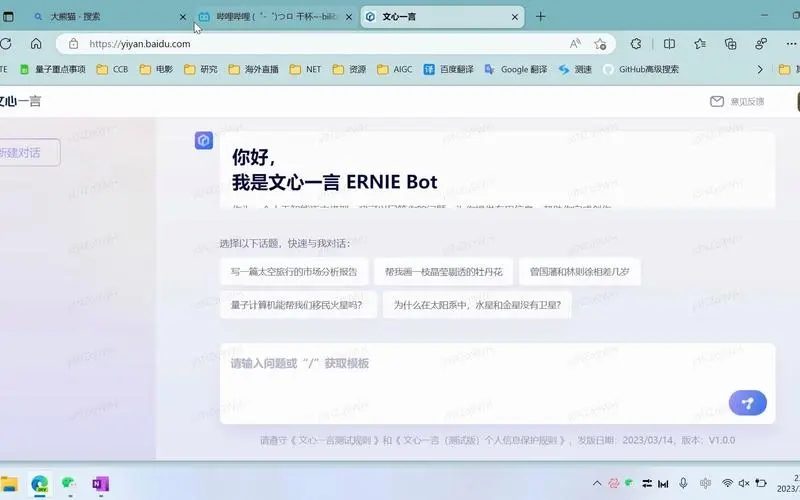This screenshot has height=500, width=800.
Task: Choose topic 帮我画一枝晶莹剔透的牡丹花
Action: (x=443, y=272)
